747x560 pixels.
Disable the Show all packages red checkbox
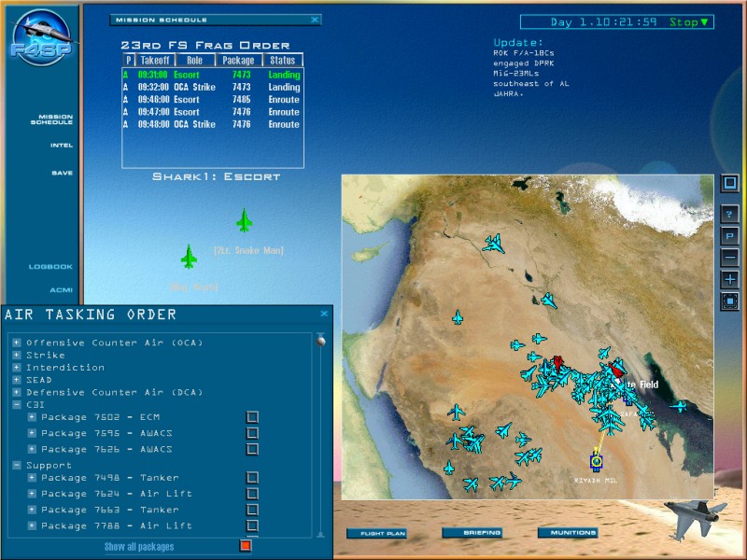pos(246,546)
